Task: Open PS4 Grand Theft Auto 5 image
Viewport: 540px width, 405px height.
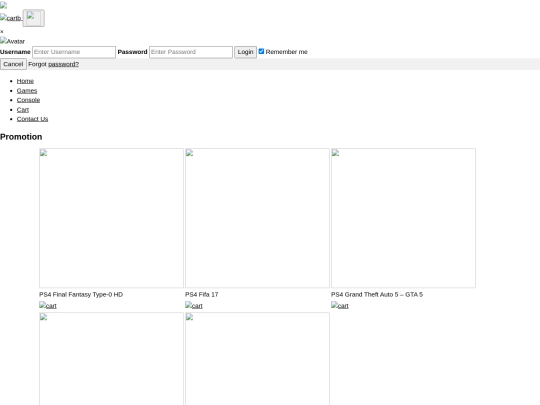Action: [403, 218]
